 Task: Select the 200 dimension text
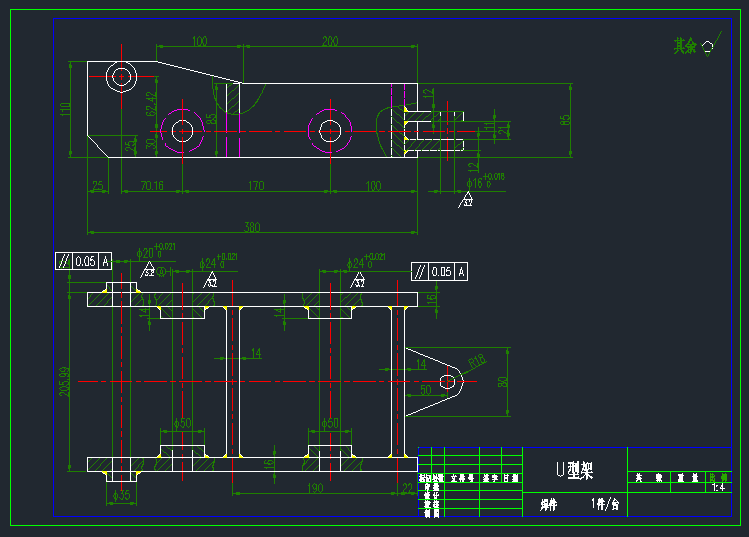(x=330, y=41)
